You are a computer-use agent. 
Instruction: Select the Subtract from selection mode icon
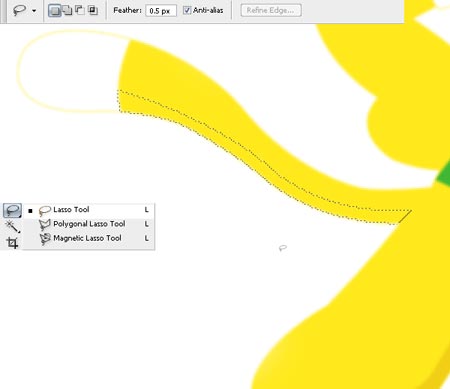(x=80, y=10)
